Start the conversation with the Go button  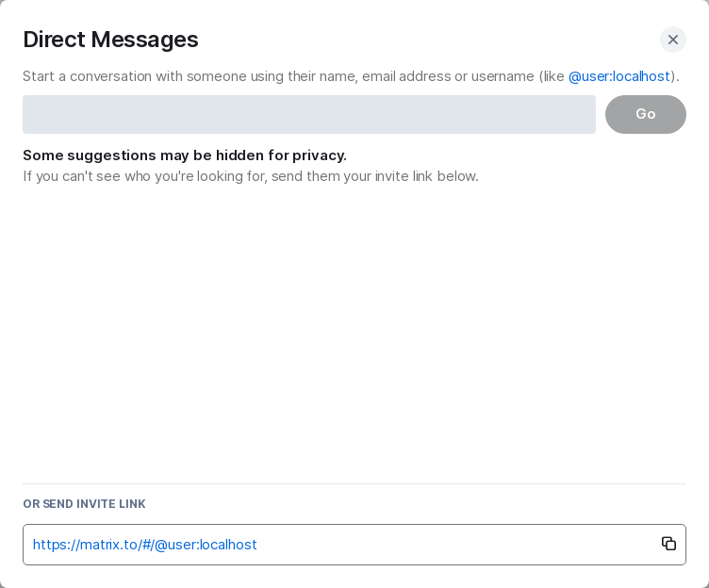point(645,114)
